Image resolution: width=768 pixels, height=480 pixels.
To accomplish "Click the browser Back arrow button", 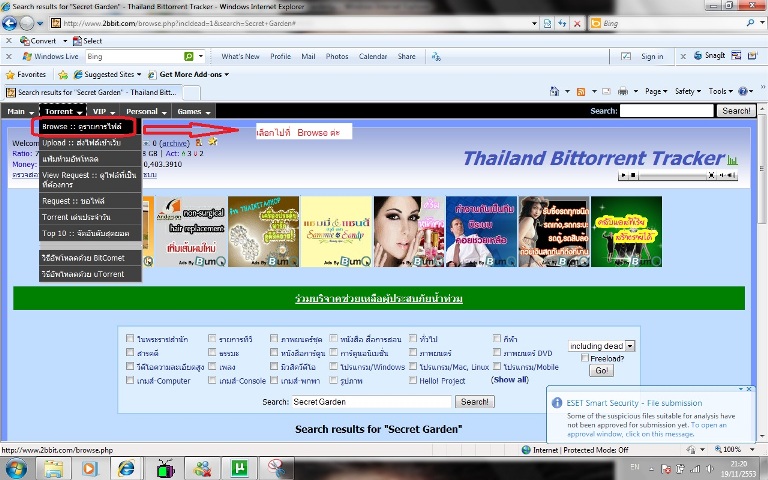I will [10, 23].
